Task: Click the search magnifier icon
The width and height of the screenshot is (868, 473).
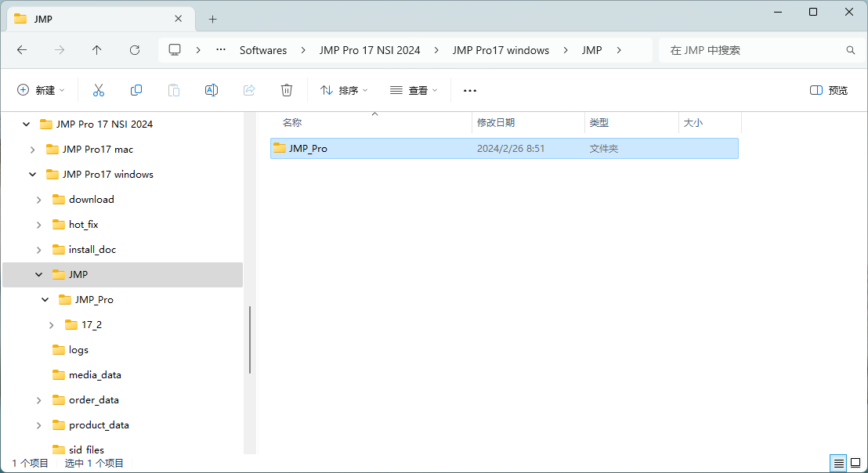Action: pos(851,50)
